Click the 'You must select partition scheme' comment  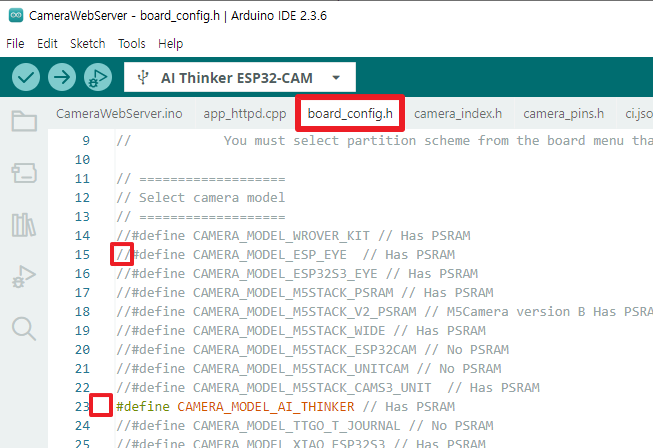tap(438, 140)
